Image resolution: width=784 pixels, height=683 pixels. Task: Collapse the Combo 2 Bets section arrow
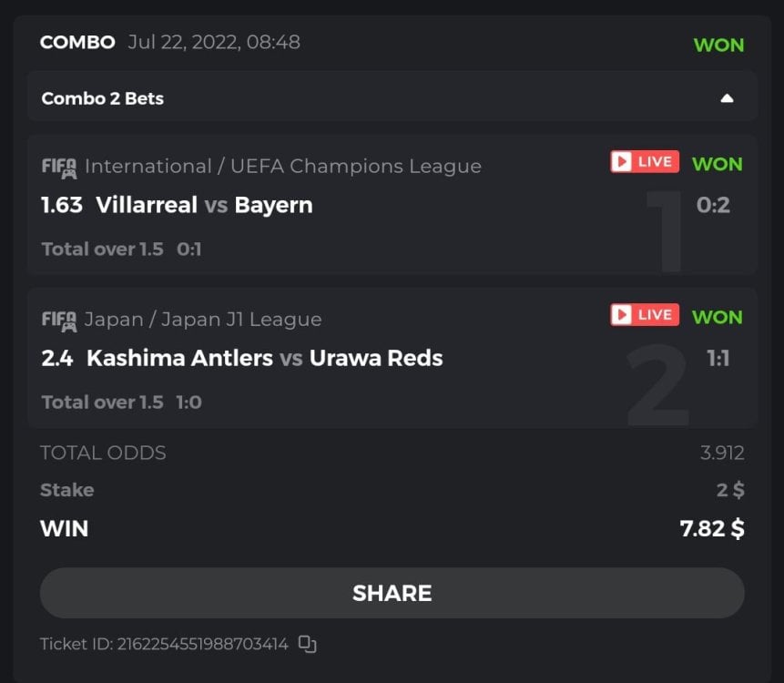click(x=727, y=98)
